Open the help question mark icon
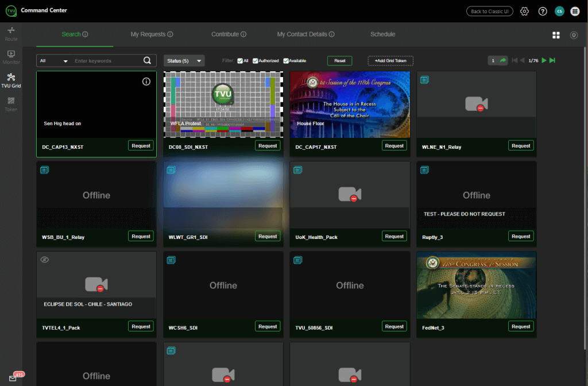The height and width of the screenshot is (386, 588). [542, 11]
